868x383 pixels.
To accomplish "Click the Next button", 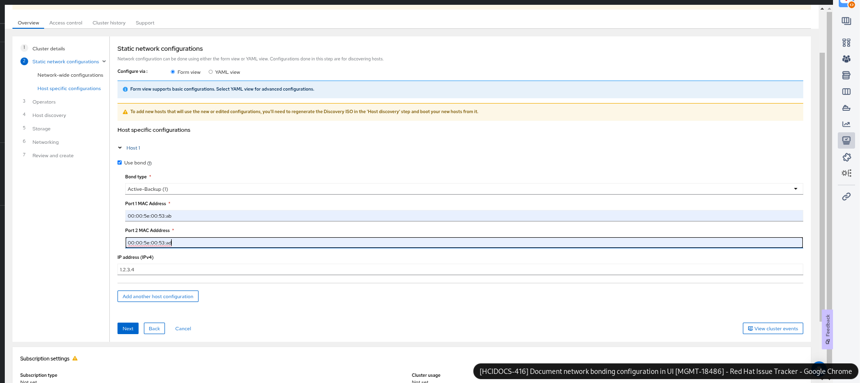I will coord(128,328).
